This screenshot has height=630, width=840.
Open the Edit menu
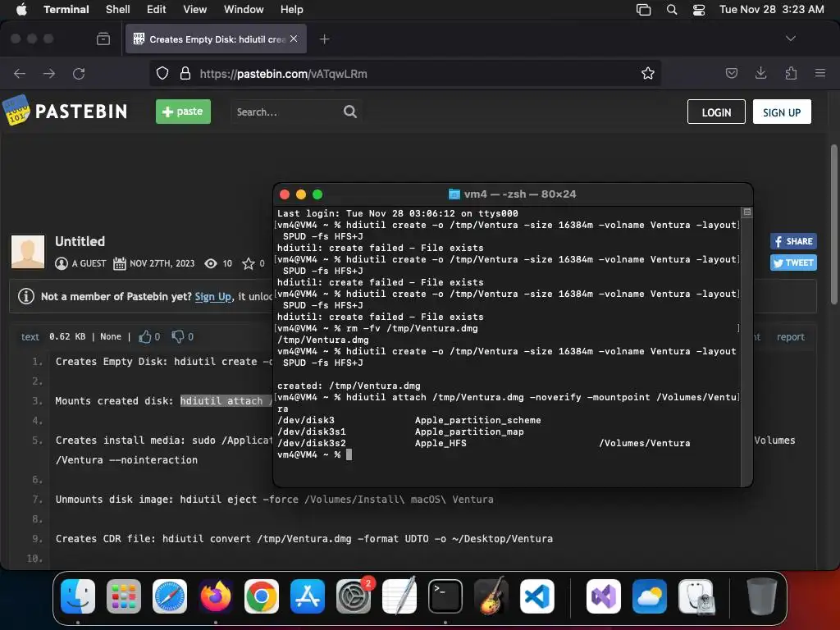[156, 9]
